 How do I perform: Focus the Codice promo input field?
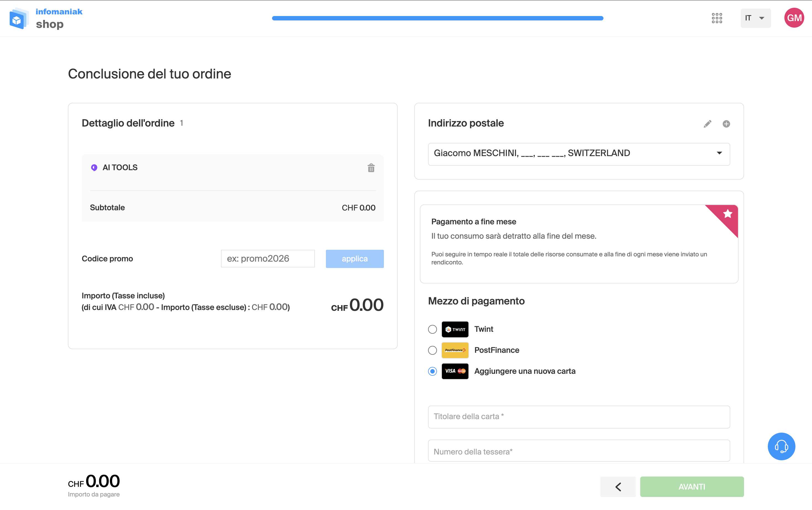click(x=268, y=259)
